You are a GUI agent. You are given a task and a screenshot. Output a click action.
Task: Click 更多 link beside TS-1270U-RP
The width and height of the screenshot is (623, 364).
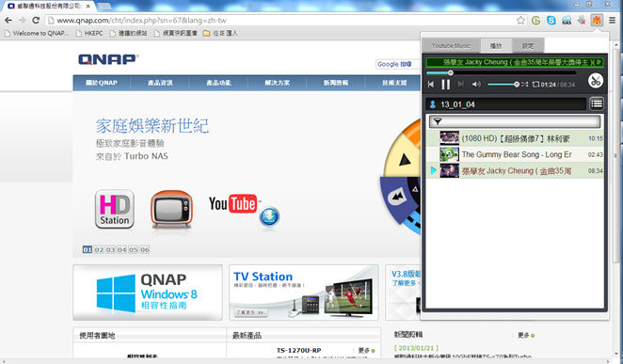pyautogui.click(x=365, y=351)
